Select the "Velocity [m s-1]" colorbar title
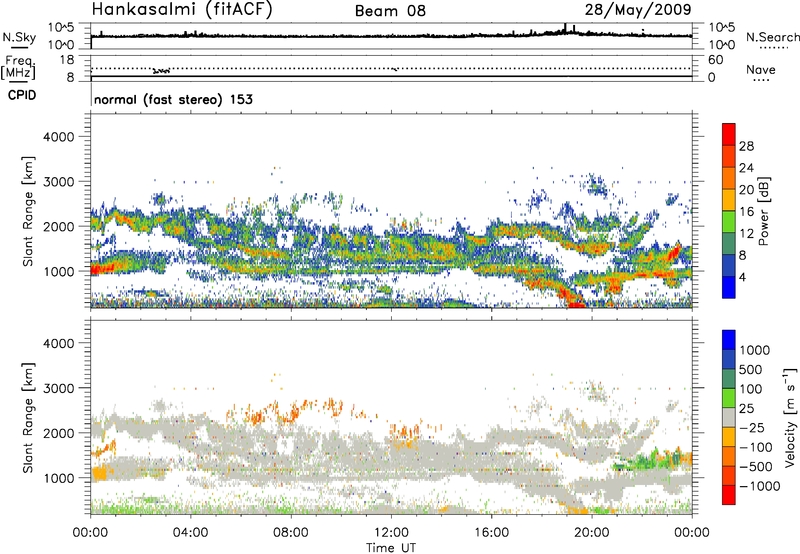Screen dimensions: 800x554 [790, 417]
